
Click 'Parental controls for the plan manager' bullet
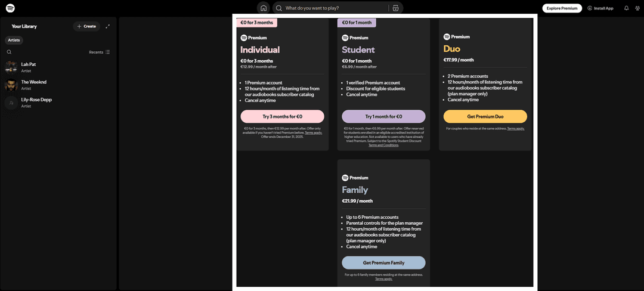click(385, 223)
